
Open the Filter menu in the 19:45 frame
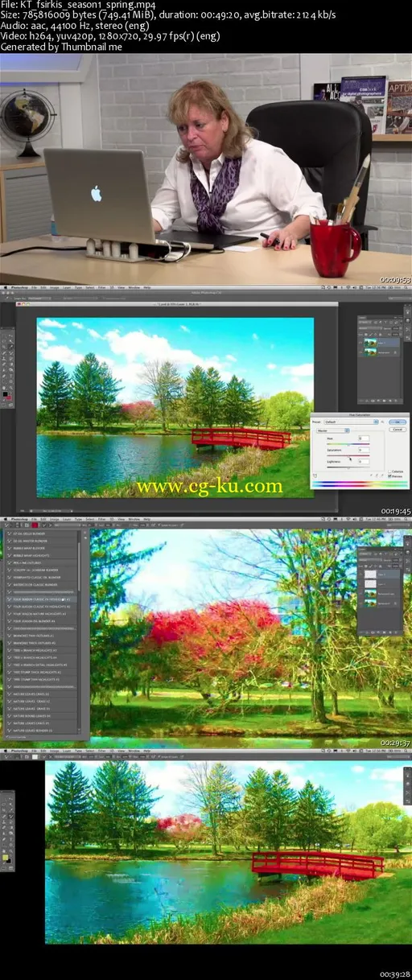point(102,287)
